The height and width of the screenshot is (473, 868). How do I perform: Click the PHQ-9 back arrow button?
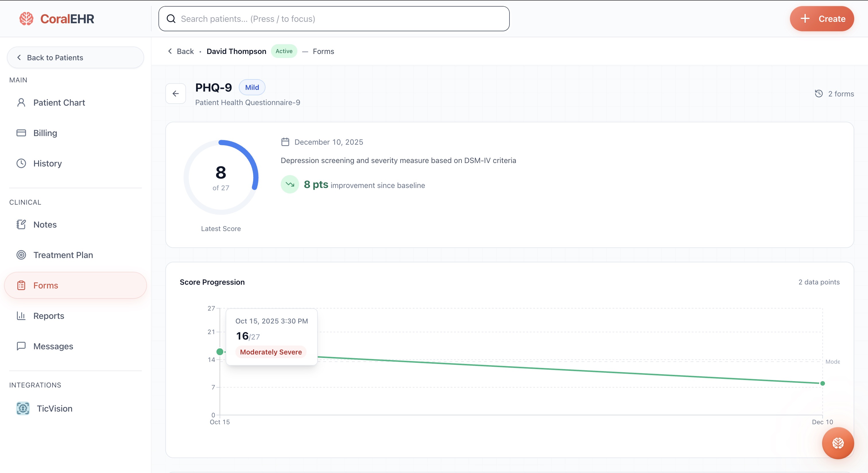pos(176,94)
